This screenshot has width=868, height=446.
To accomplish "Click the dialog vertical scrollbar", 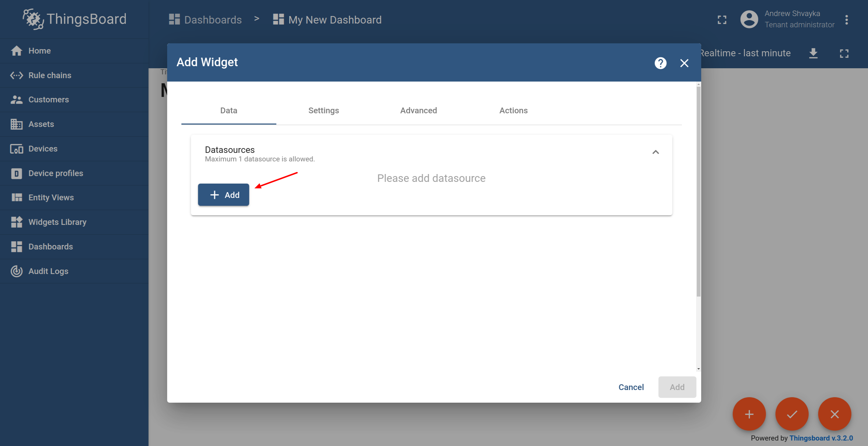I will point(698,191).
